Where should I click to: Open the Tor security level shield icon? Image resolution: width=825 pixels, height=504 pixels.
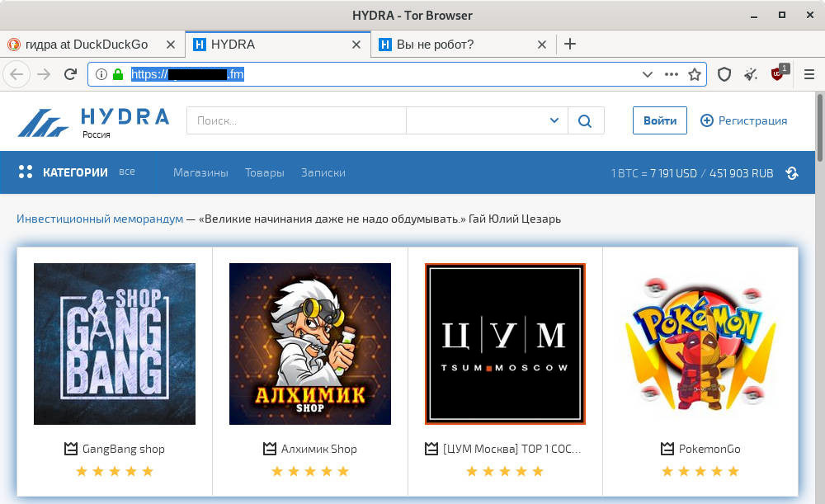[724, 74]
